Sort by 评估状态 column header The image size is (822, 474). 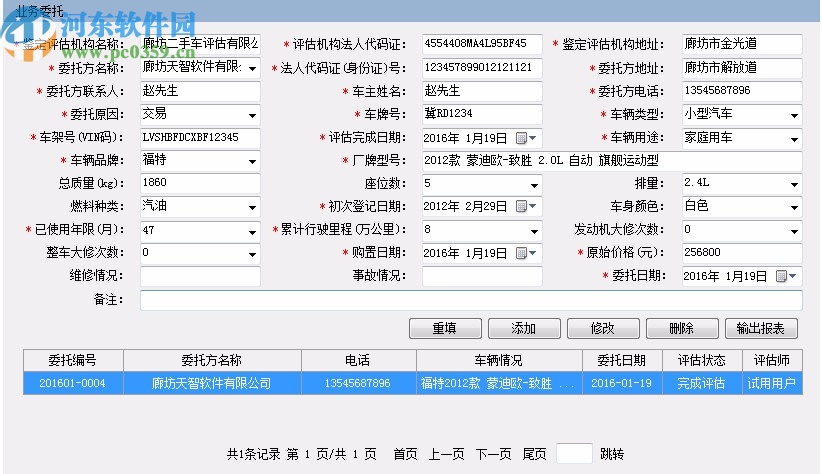[702, 360]
